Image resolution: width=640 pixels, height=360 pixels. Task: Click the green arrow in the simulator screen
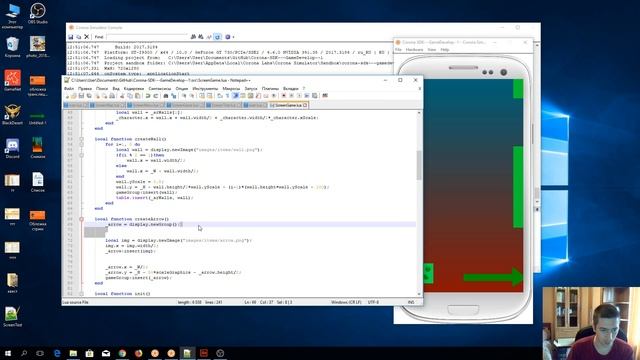point(493,277)
